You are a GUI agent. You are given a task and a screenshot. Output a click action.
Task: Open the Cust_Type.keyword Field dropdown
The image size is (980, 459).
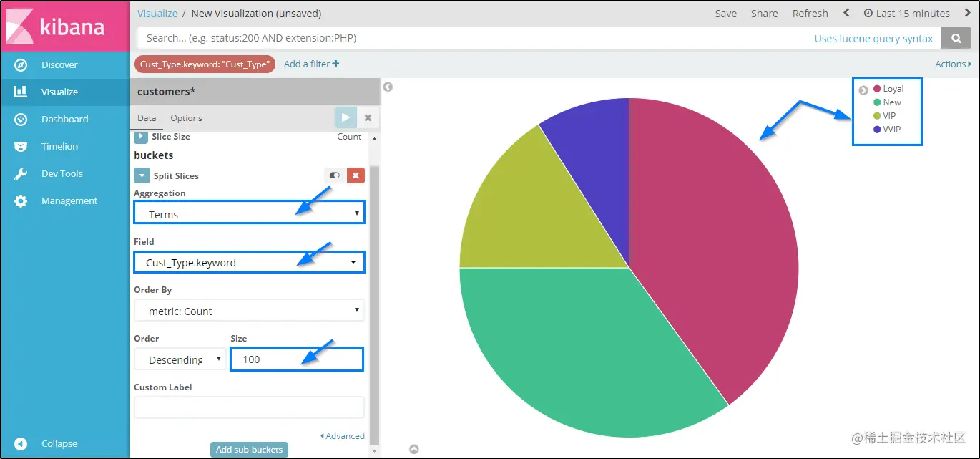coord(249,263)
